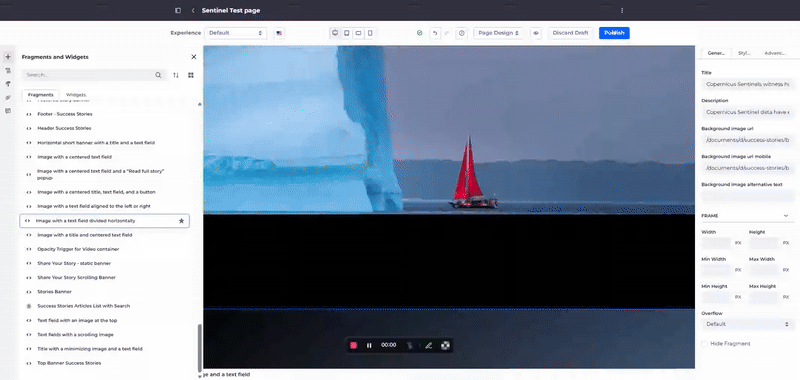The width and height of the screenshot is (800, 380).
Task: Close the Fragments and Widgets panel
Action: pyautogui.click(x=193, y=57)
